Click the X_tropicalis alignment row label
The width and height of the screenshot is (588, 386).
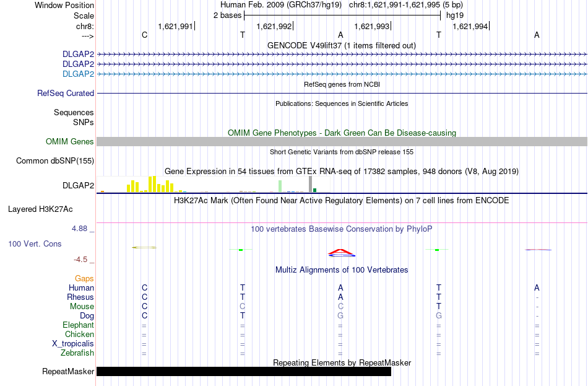pos(73,344)
